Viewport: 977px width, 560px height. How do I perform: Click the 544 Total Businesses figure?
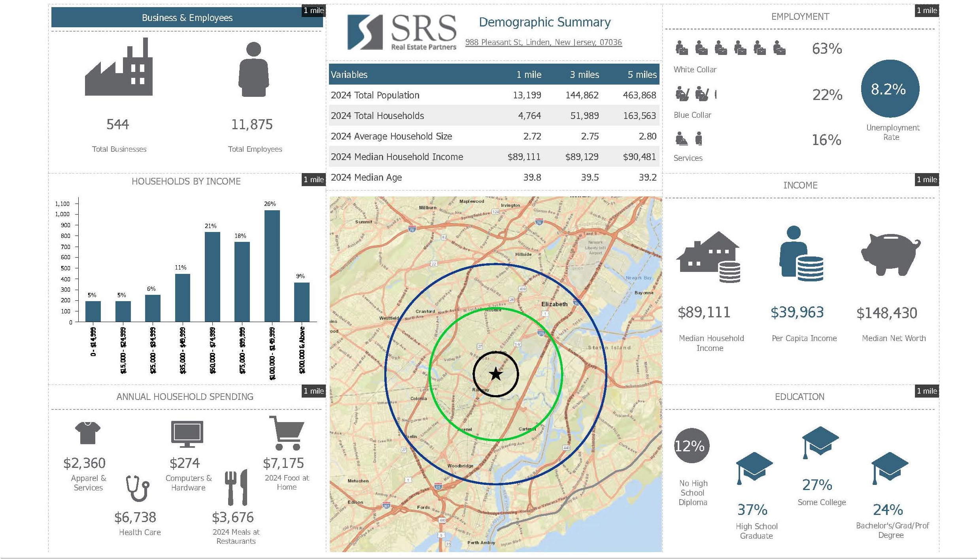[x=117, y=124]
